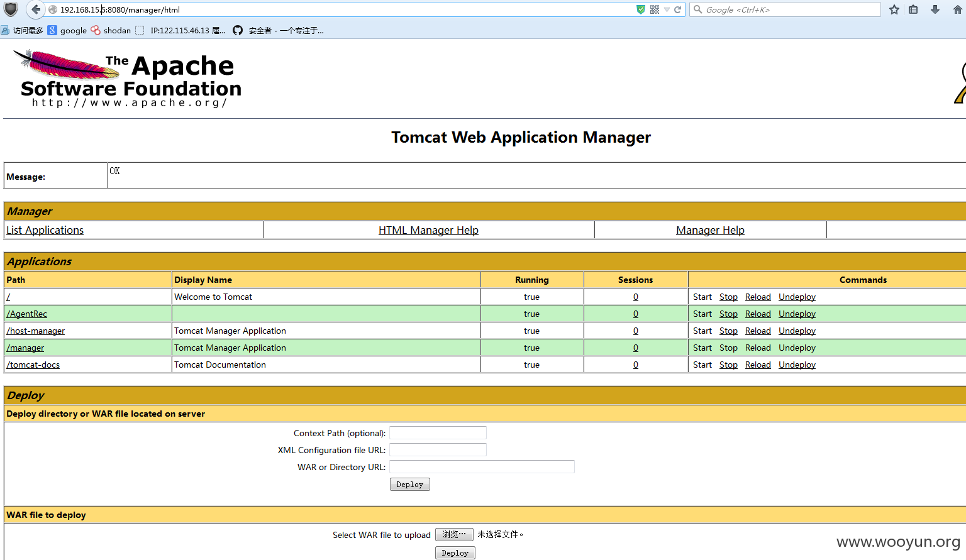Stop the /AgentRec application
Image resolution: width=966 pixels, height=560 pixels.
(x=728, y=314)
